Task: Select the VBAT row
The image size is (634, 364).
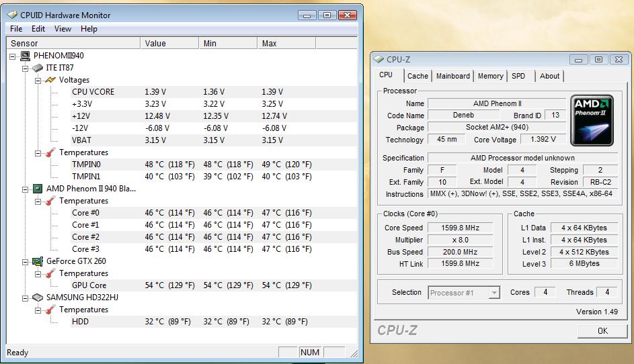Action: pos(214,140)
